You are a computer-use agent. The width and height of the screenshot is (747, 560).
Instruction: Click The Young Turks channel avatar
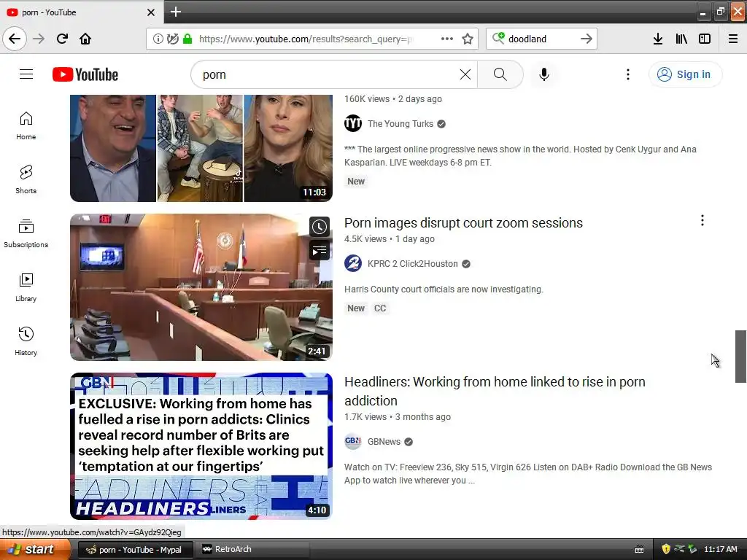click(x=353, y=123)
